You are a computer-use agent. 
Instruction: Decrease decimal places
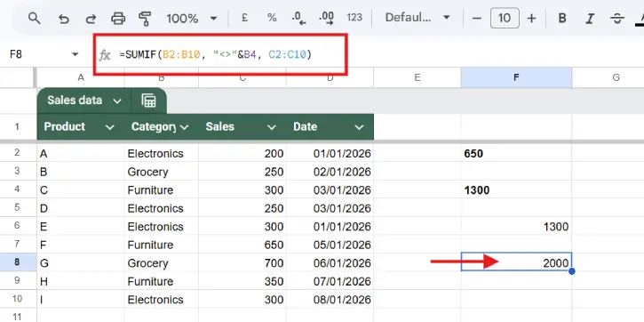tap(298, 18)
